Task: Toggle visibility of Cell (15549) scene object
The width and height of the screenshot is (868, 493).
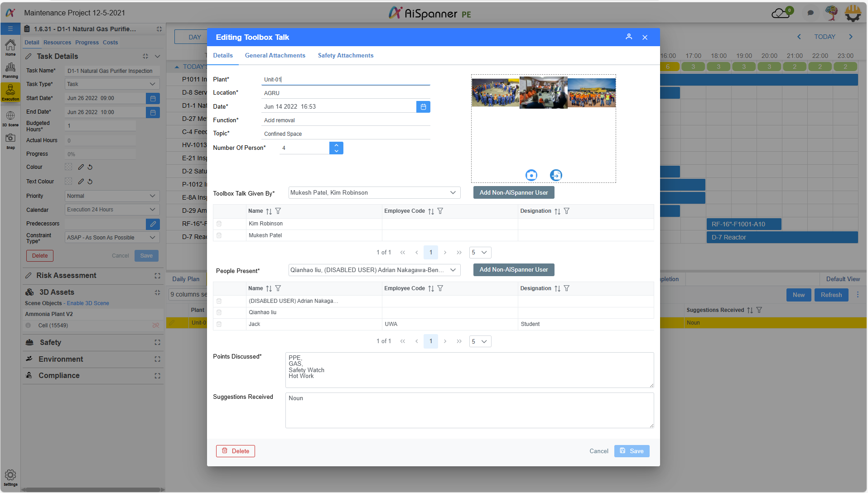Action: pos(155,325)
